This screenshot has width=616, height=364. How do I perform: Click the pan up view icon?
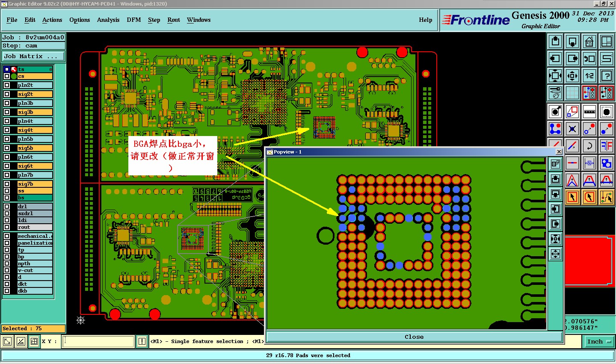tap(555, 41)
